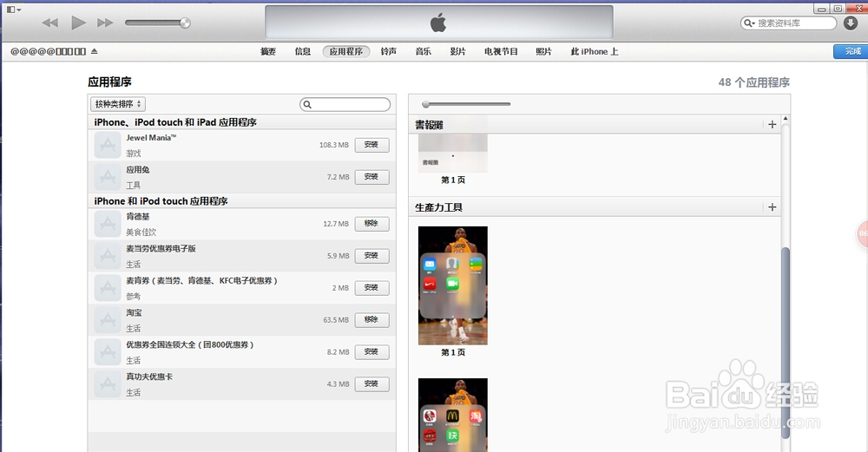Screen dimensions: 868x452
Task: Select the Jewel Mania app icon
Action: point(108,145)
